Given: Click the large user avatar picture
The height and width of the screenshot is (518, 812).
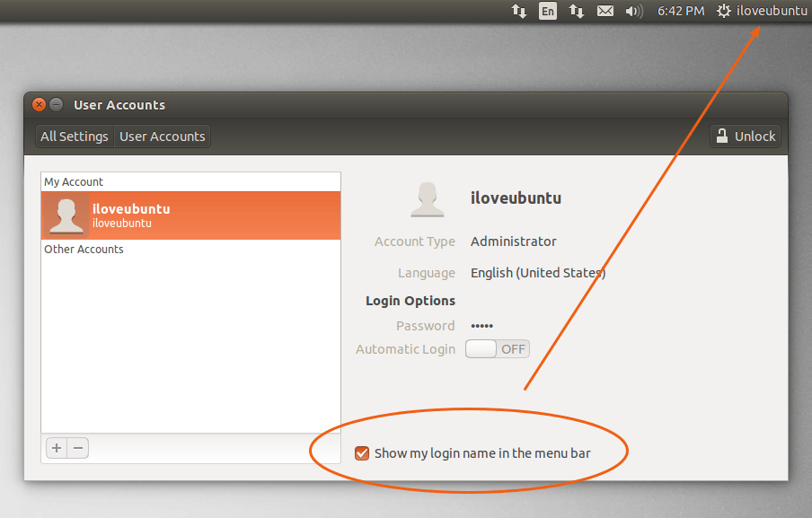Looking at the screenshot, I should point(428,198).
